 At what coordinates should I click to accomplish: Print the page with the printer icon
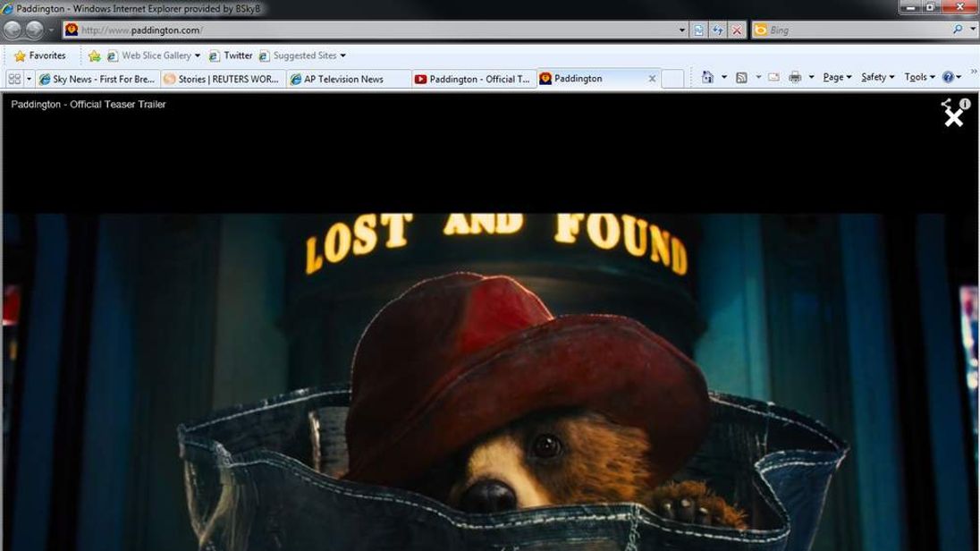795,77
